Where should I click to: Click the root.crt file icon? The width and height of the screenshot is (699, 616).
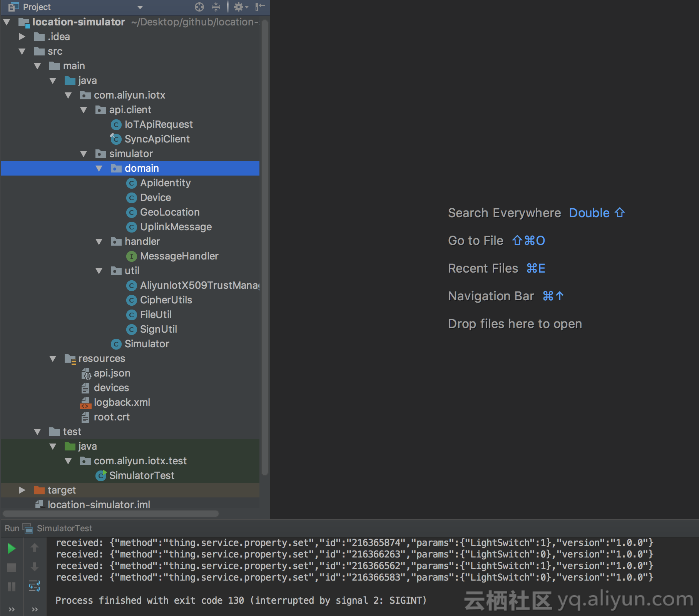85,417
